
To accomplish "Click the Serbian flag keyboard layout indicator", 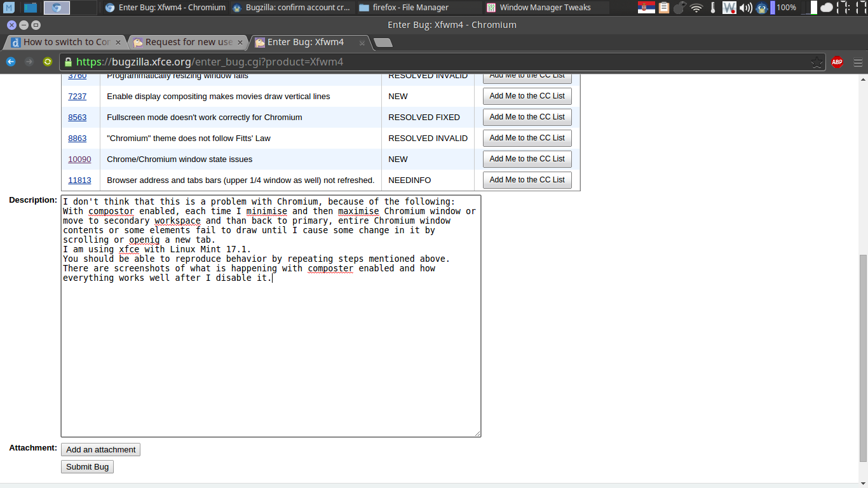I will 646,8.
